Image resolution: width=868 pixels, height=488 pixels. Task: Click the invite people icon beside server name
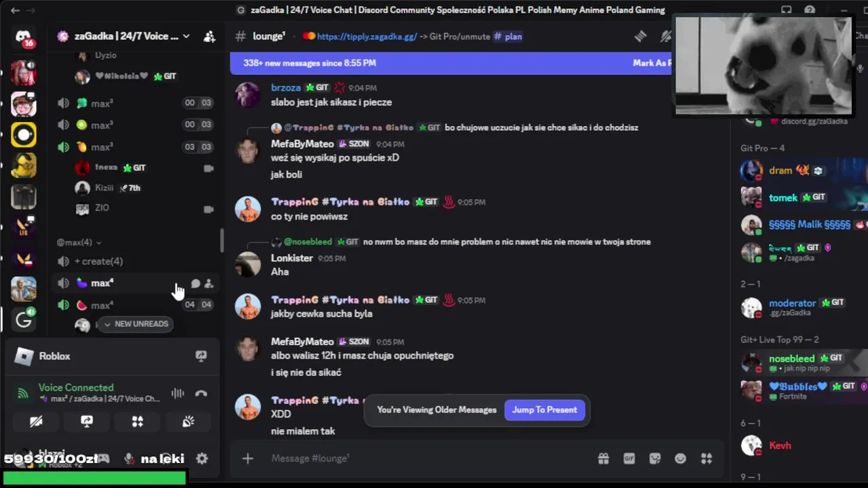click(x=210, y=37)
